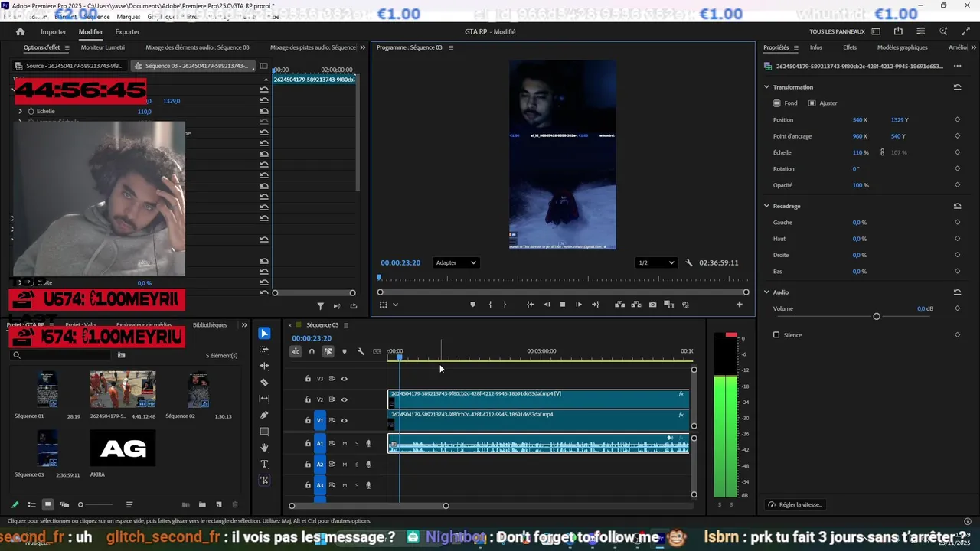Image resolution: width=980 pixels, height=551 pixels.
Task: Open timeline display settings wrench
Action: pos(361,351)
